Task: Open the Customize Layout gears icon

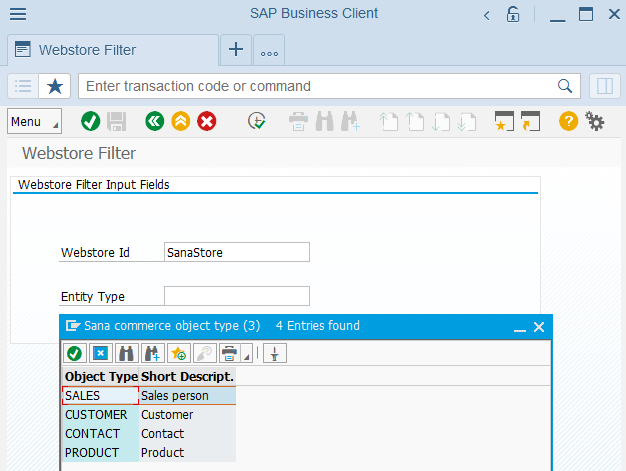Action: click(x=595, y=121)
